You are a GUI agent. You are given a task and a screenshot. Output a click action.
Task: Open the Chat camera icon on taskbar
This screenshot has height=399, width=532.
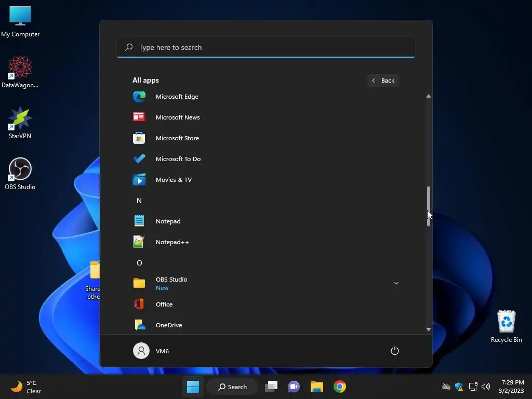coord(294,387)
